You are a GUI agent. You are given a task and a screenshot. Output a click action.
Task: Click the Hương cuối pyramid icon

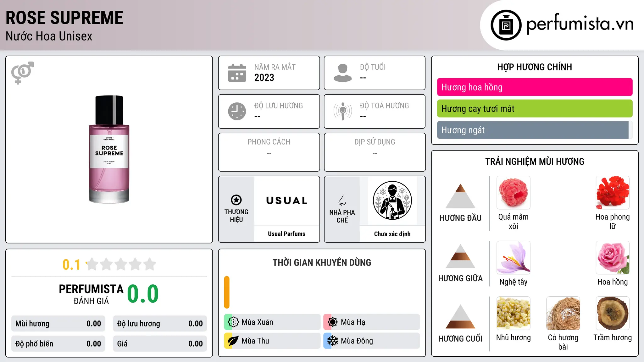coord(460,316)
